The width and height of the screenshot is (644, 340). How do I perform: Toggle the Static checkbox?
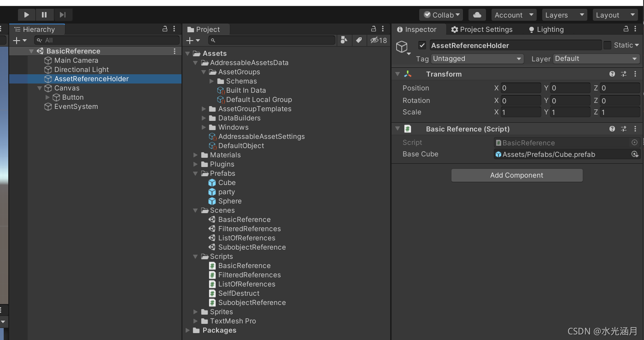pyautogui.click(x=607, y=45)
